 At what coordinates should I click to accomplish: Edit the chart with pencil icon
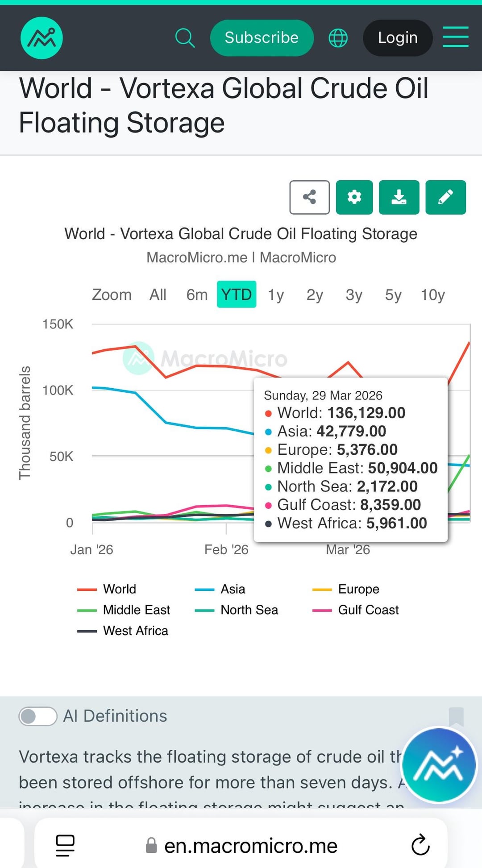click(445, 197)
